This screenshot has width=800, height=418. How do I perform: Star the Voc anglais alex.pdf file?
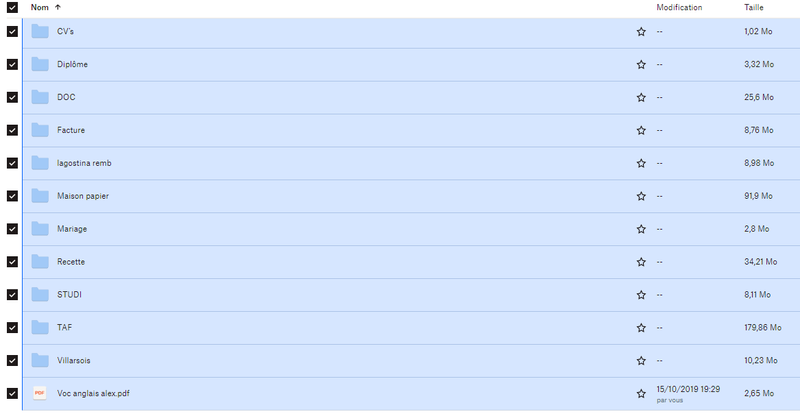pyautogui.click(x=641, y=393)
